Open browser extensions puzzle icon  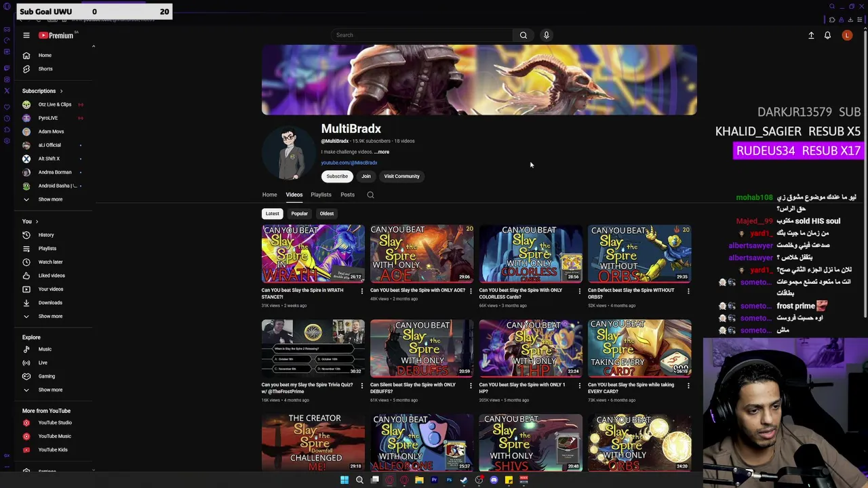coord(832,20)
